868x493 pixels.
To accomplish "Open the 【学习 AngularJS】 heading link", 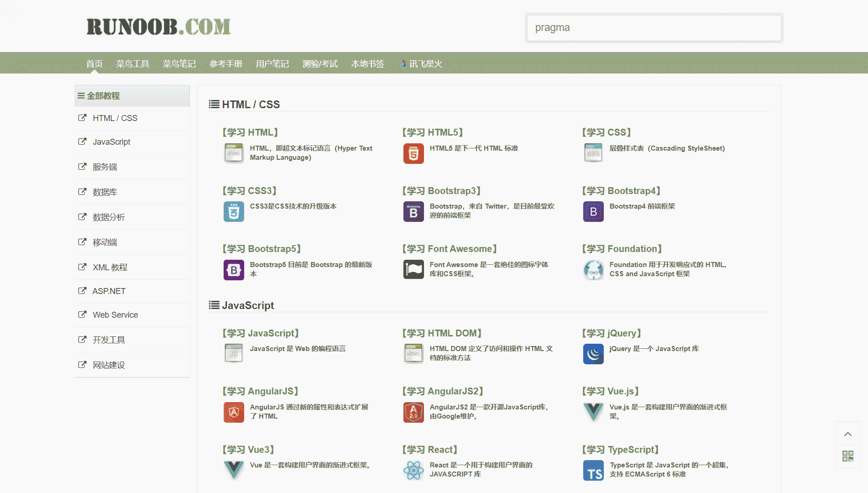I will 260,391.
